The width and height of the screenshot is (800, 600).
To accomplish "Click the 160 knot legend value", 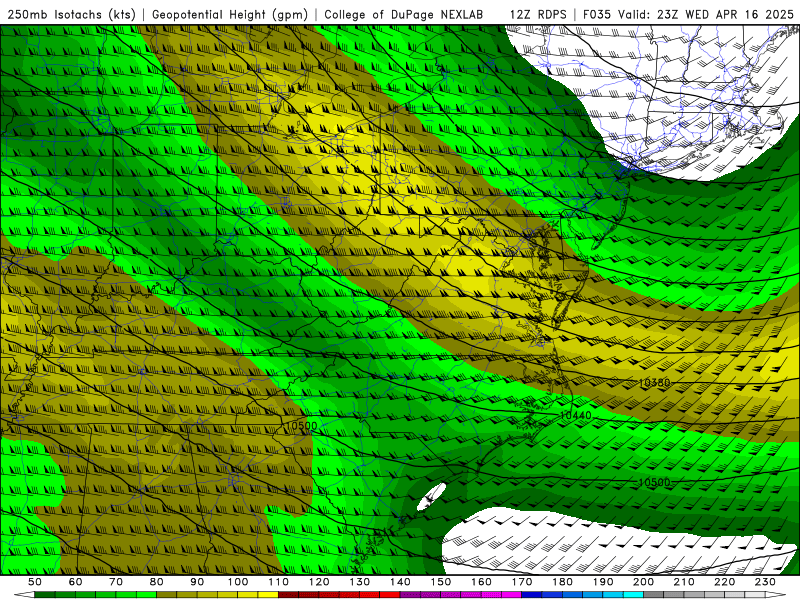I will tap(482, 582).
